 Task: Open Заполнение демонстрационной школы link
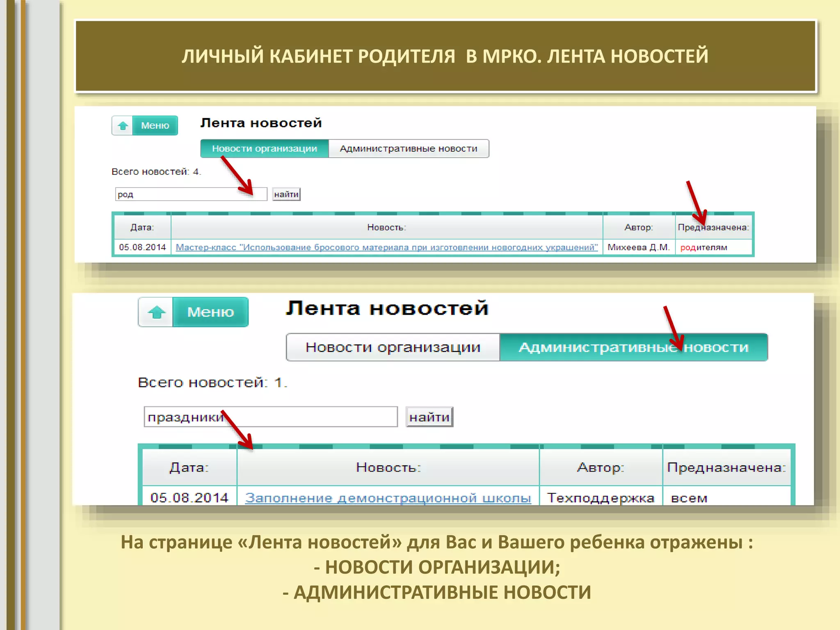click(388, 498)
